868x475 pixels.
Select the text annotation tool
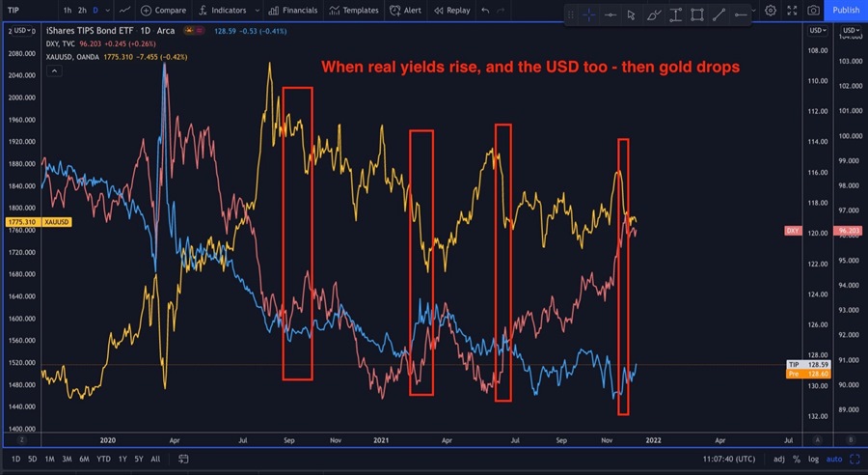click(675, 14)
